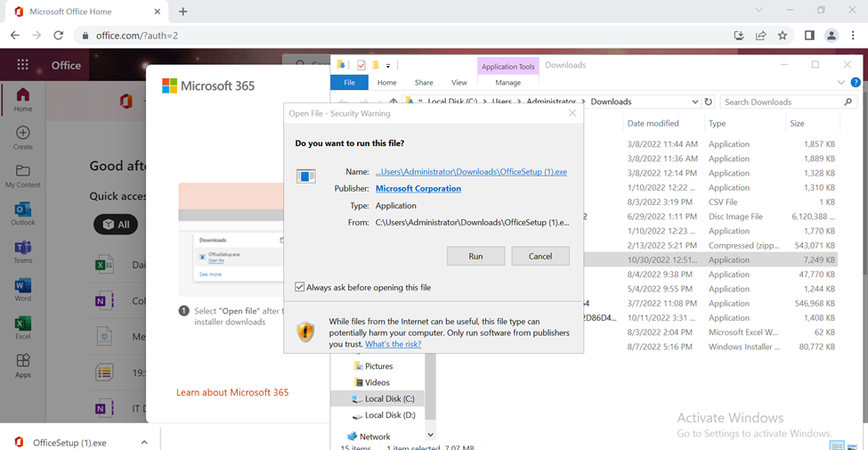868x450 pixels.
Task: Open My Content in Office sidebar
Action: point(22,176)
